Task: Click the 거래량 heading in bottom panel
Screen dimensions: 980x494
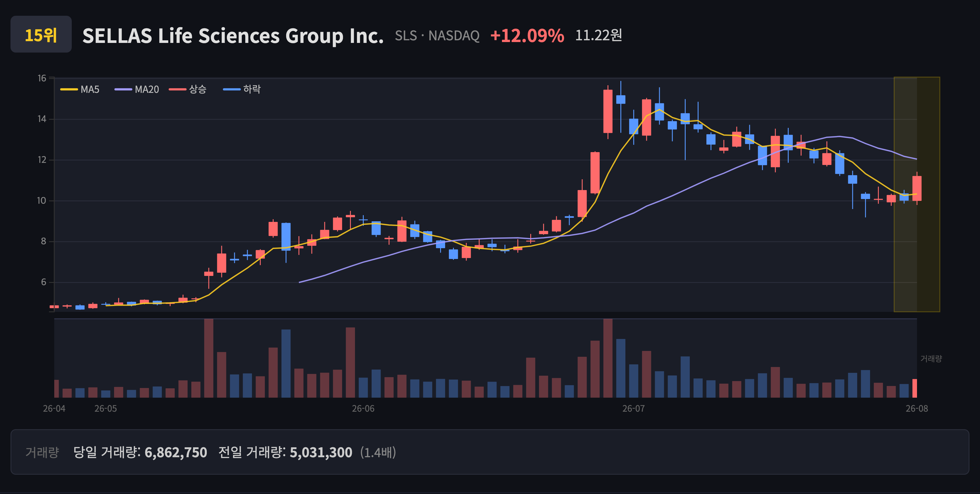Action: [x=42, y=452]
